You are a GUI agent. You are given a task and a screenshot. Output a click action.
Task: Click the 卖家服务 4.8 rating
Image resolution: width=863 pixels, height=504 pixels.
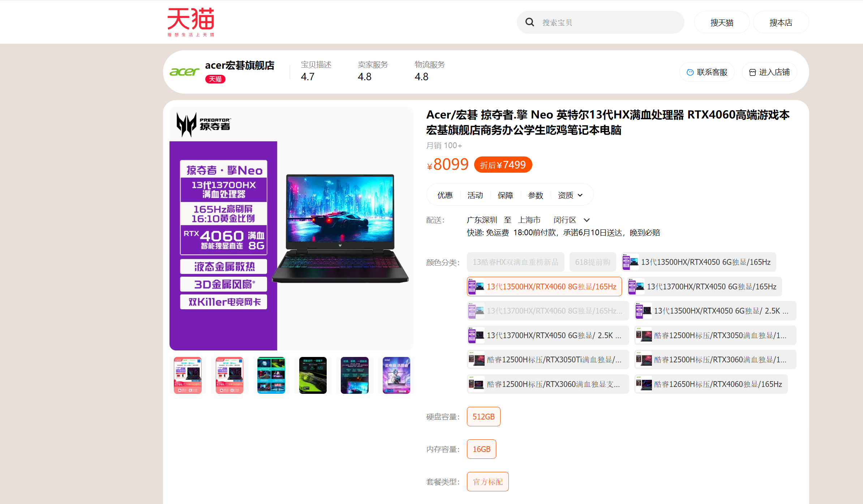[373, 71]
